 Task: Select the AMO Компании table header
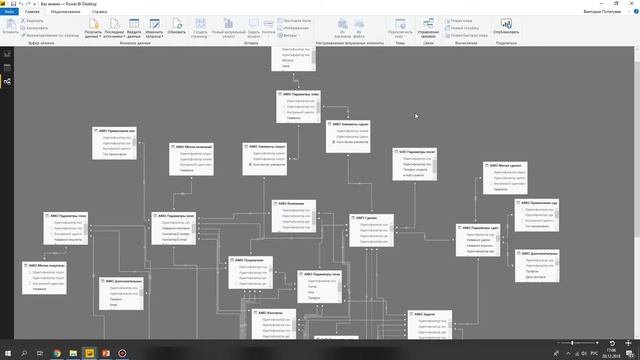[294, 203]
